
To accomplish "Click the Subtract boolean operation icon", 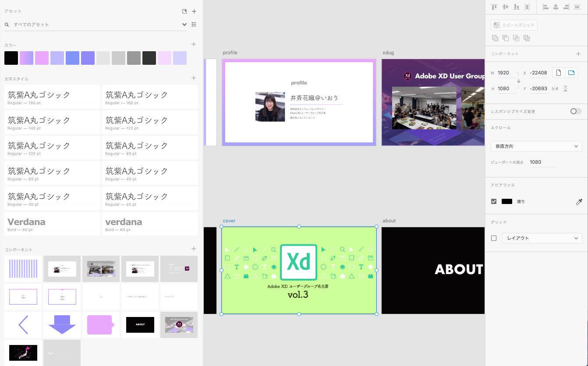I will [506, 38].
